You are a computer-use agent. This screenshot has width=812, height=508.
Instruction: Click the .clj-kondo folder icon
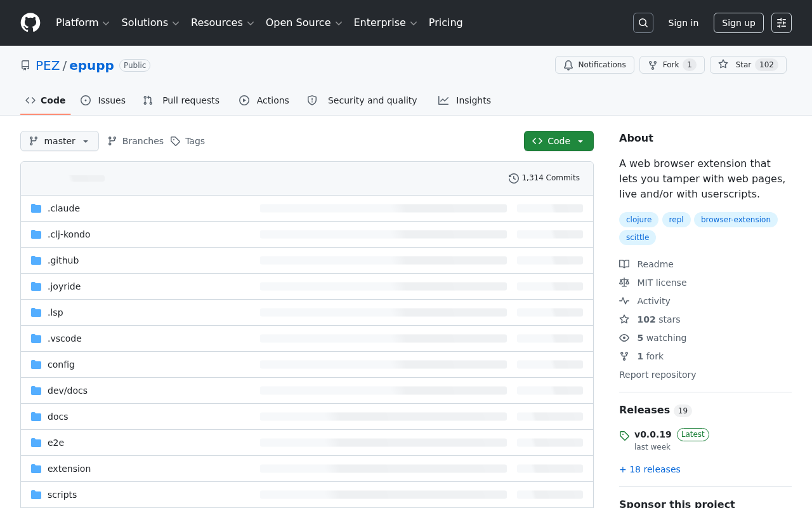click(x=36, y=234)
